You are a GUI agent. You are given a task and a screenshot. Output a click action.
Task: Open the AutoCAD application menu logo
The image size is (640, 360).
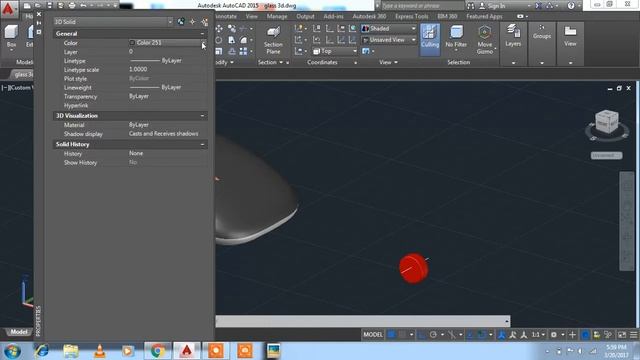pyautogui.click(x=8, y=8)
